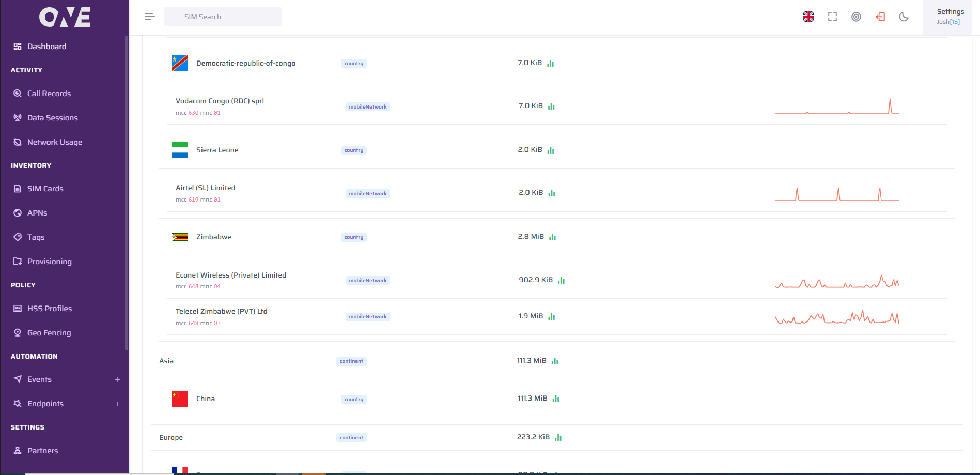
Task: Open chart icon for Telecel Zimbabwe usage
Action: tap(552, 316)
